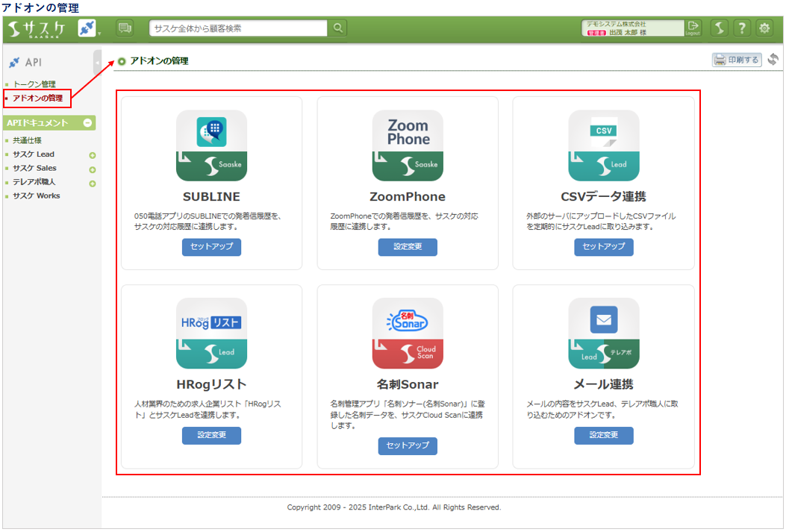Click the メール連携 card title
Screen dimensions: 786x532
pyautogui.click(x=604, y=385)
